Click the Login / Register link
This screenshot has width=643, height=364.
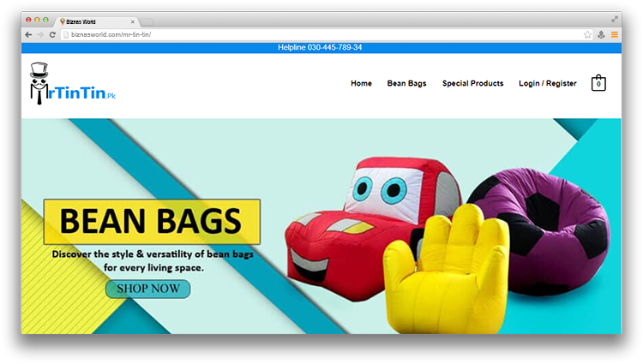[x=547, y=84]
